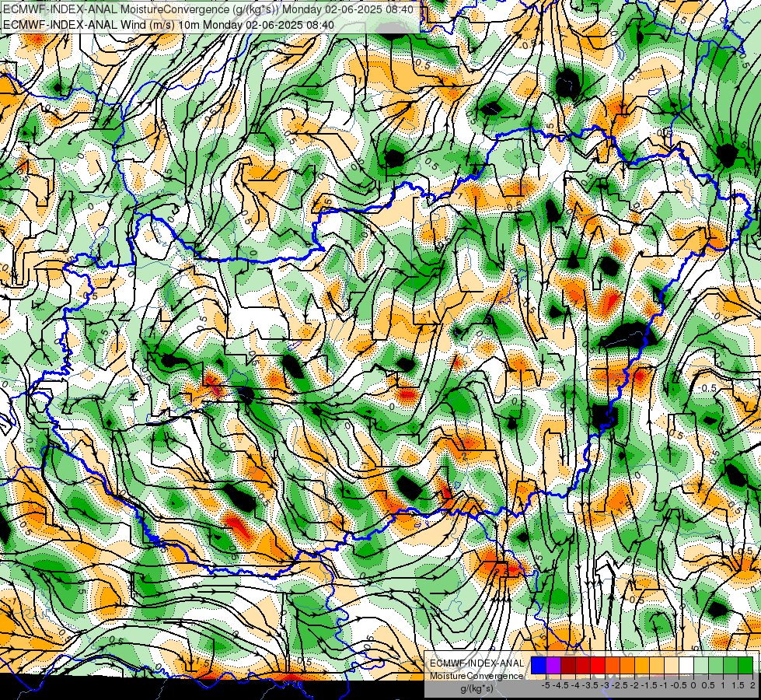
Task: Select the blue legend swatch below -5
Action: point(539,666)
